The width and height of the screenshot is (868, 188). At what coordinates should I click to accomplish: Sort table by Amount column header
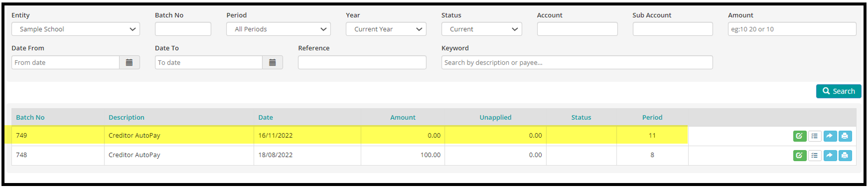[402, 117]
